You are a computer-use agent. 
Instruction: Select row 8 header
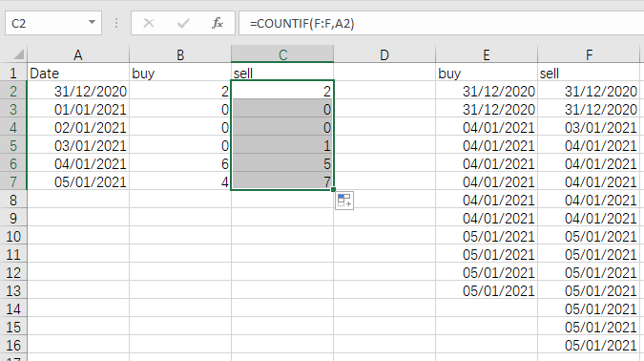pos(13,201)
